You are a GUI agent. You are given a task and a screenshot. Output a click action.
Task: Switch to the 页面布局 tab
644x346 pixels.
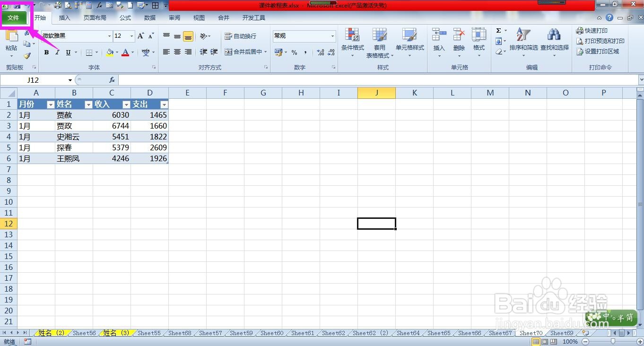tap(95, 18)
